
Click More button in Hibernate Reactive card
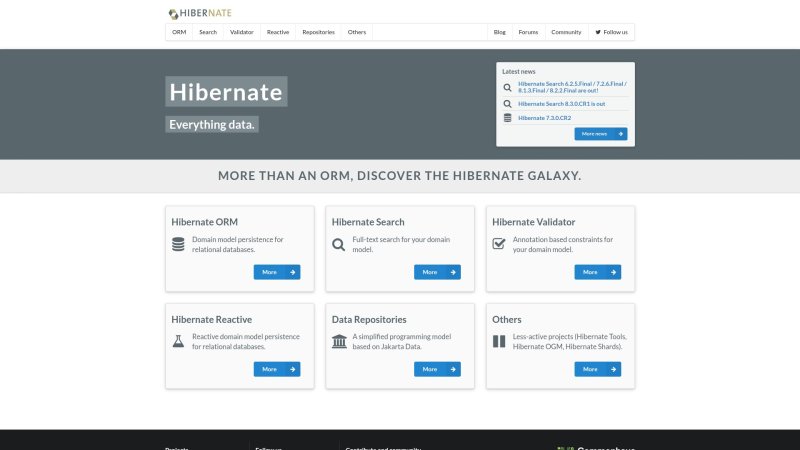coord(277,369)
